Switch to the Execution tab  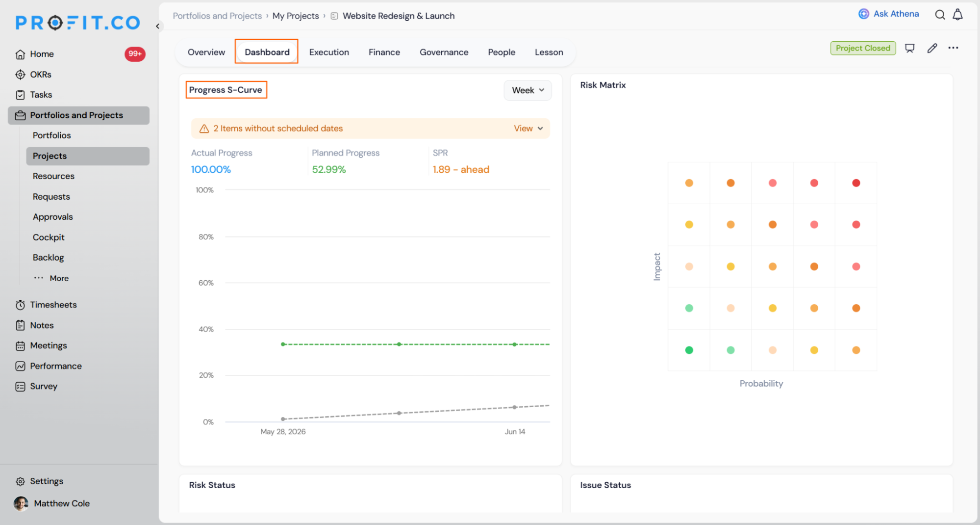(329, 52)
